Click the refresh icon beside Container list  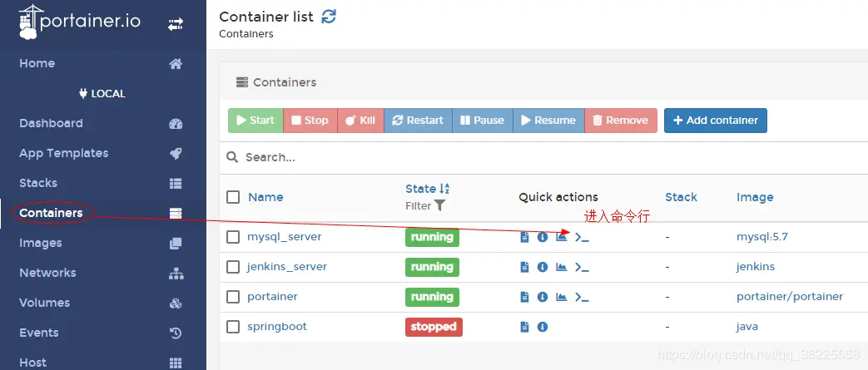(x=329, y=17)
